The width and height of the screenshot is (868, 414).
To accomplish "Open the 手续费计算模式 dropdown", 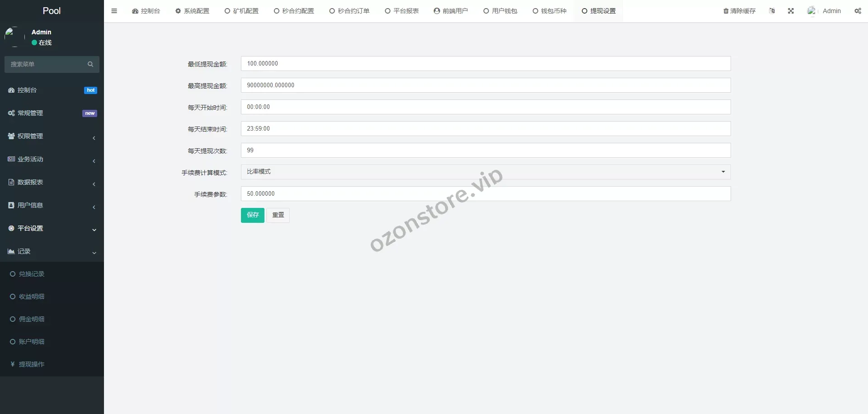I will pos(486,172).
